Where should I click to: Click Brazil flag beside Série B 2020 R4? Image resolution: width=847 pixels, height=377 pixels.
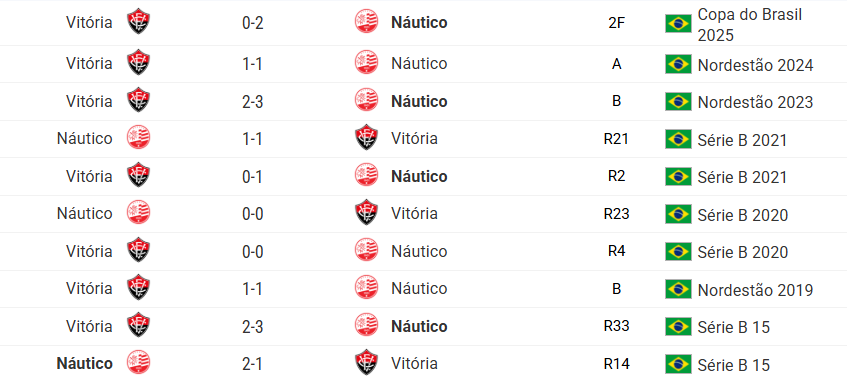pyautogui.click(x=678, y=252)
